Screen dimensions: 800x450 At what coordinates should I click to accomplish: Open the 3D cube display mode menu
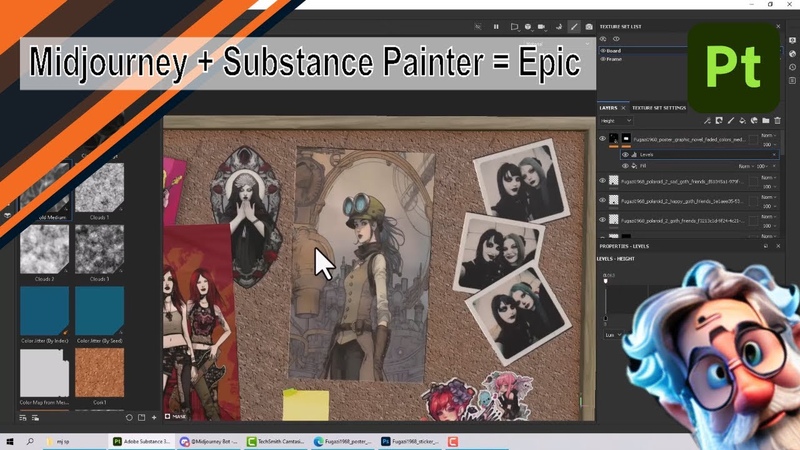[x=528, y=27]
